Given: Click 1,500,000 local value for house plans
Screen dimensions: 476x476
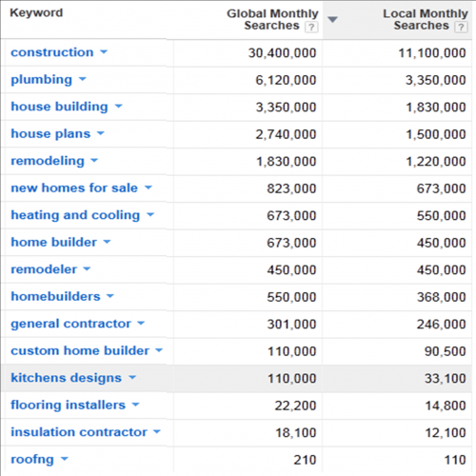Looking at the screenshot, I should pos(436,134).
